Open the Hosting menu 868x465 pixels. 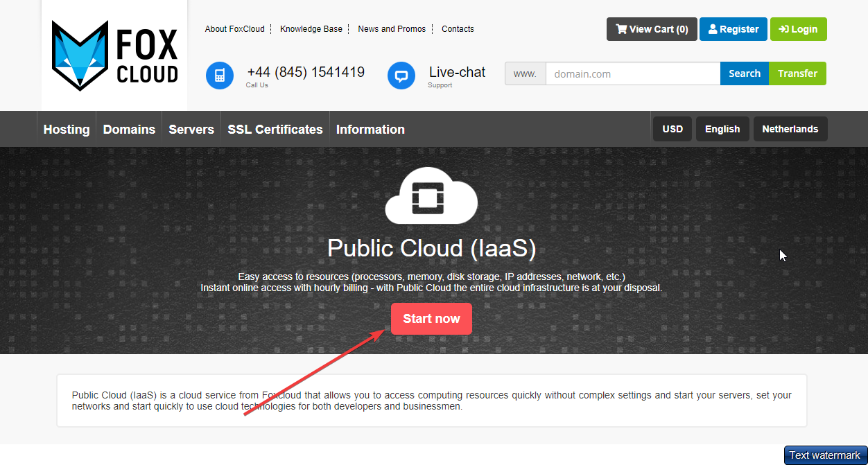[x=67, y=130]
